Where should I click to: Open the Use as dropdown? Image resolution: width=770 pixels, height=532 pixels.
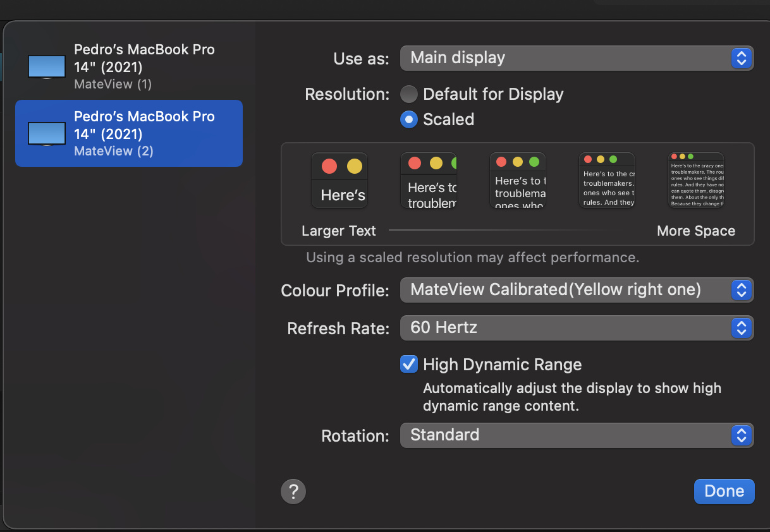click(577, 58)
